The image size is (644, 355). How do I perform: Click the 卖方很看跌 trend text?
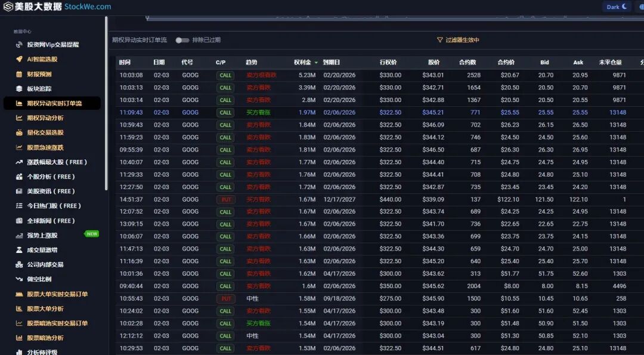click(x=261, y=75)
